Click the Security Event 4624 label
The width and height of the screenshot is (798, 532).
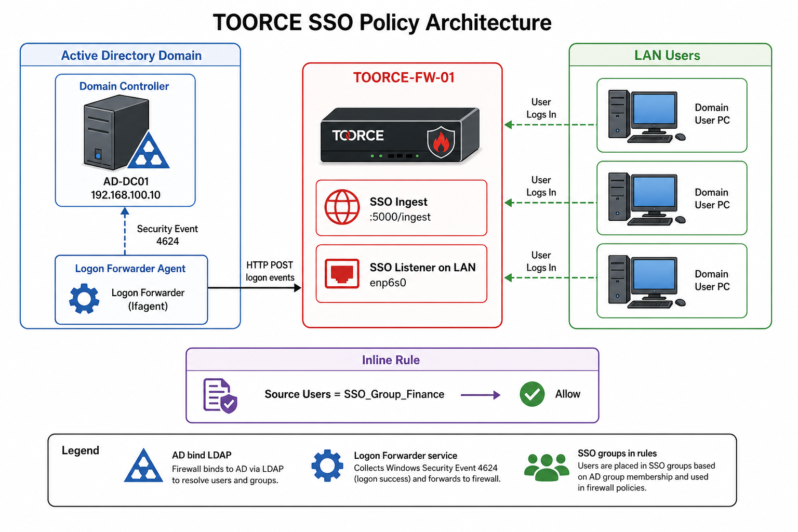167,235
